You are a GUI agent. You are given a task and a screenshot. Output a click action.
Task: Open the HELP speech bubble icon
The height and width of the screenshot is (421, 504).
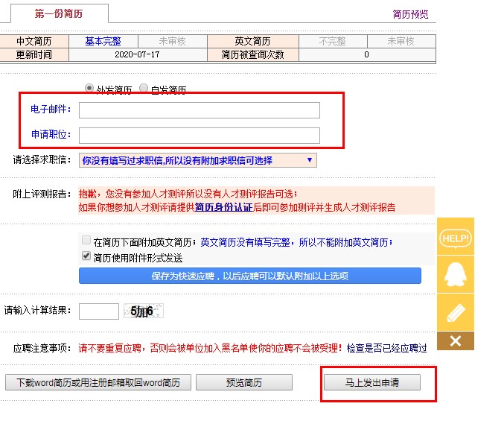click(456, 238)
